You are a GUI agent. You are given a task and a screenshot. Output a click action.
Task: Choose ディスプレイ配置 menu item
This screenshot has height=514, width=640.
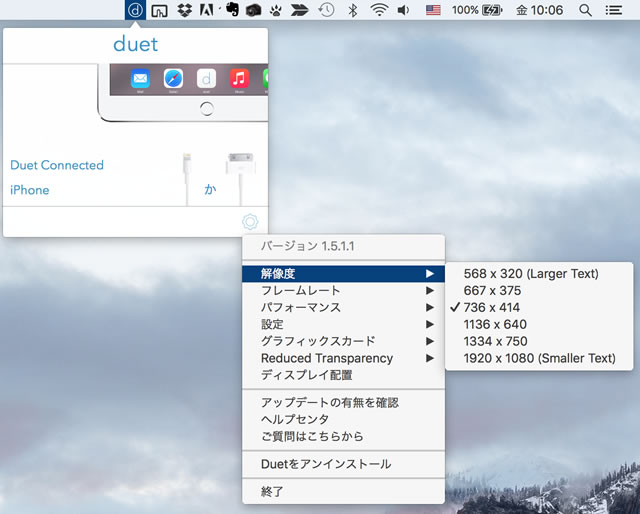point(343,375)
